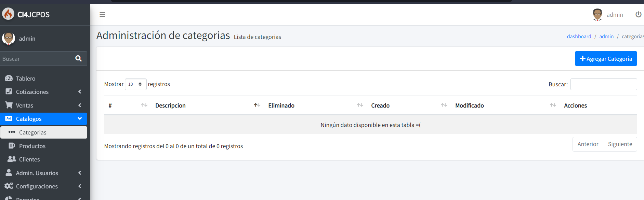Open the Mostrar registros count dropdown
Screen dimensions: 644x200
(135, 84)
